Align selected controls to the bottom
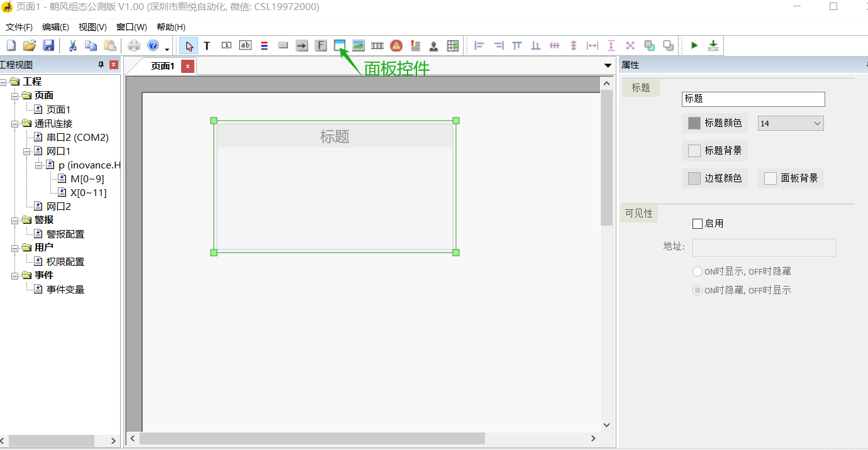 coord(536,45)
